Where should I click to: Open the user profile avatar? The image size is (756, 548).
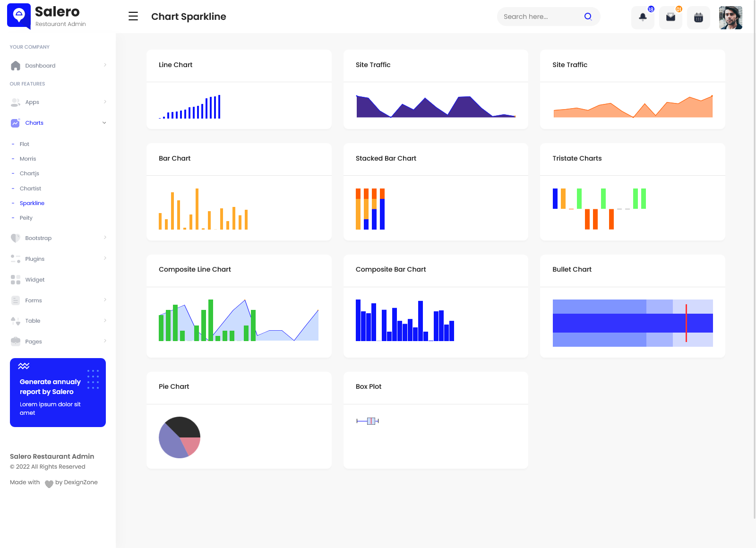pos(730,17)
